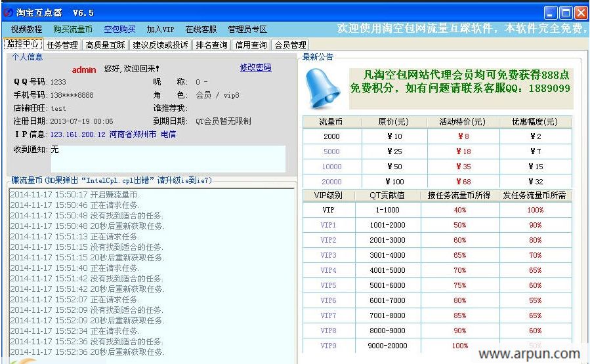
Task: Switch to the 任务管理 tab
Action: pos(62,45)
